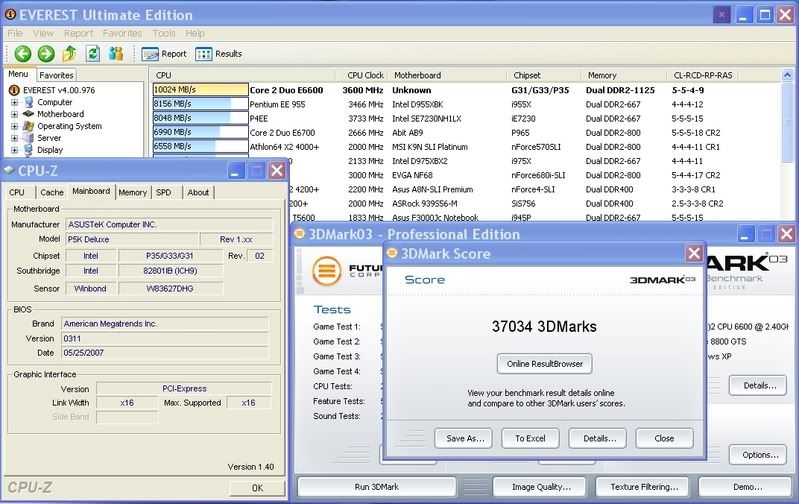This screenshot has width=799, height=504.
Task: Open the File menu in EVEREST
Action: click(x=15, y=33)
